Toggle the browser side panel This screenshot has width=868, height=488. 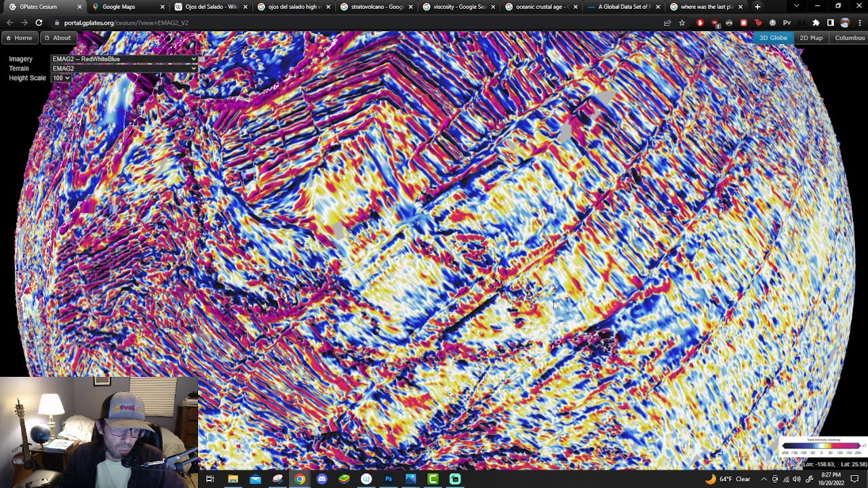pos(830,22)
